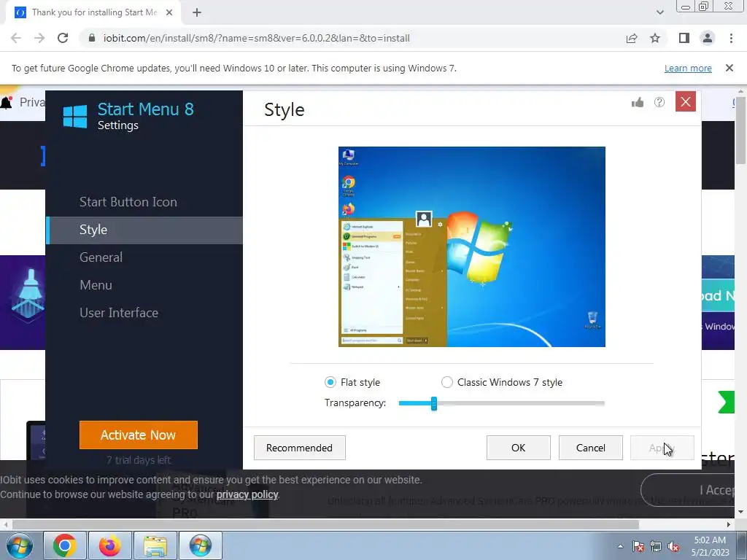Click the muted volume tray icon
The height and width of the screenshot is (560, 747).
(673, 546)
